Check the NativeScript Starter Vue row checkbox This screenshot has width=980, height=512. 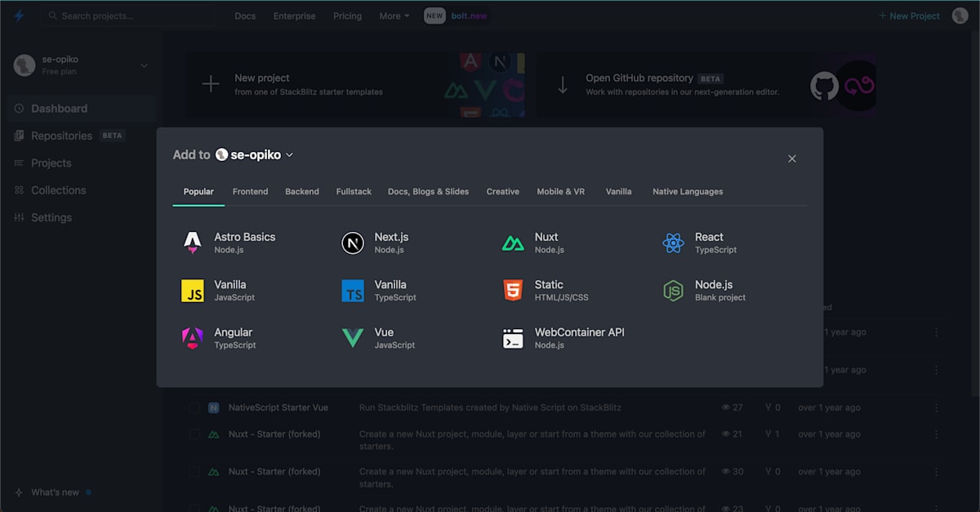pyautogui.click(x=194, y=407)
